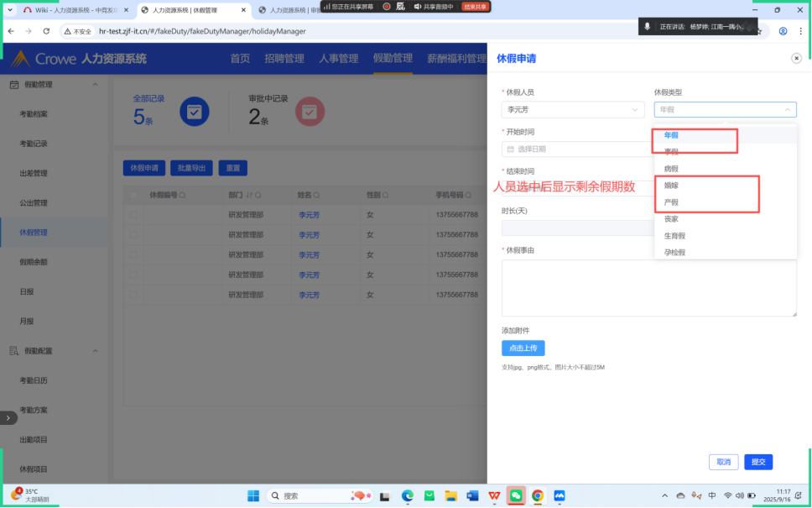The width and height of the screenshot is (812, 508).
Task: Choose 婚嫁 in the leave type options
Action: [725, 186]
